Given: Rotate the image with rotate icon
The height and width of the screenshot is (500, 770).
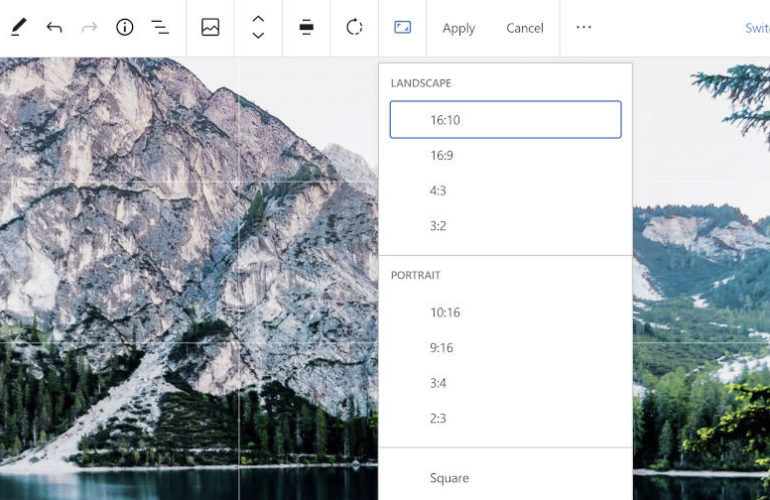Looking at the screenshot, I should coord(354,28).
